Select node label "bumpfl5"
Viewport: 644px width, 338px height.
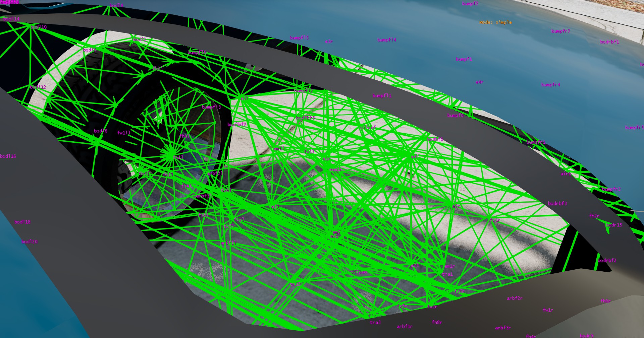pyautogui.click(x=299, y=38)
